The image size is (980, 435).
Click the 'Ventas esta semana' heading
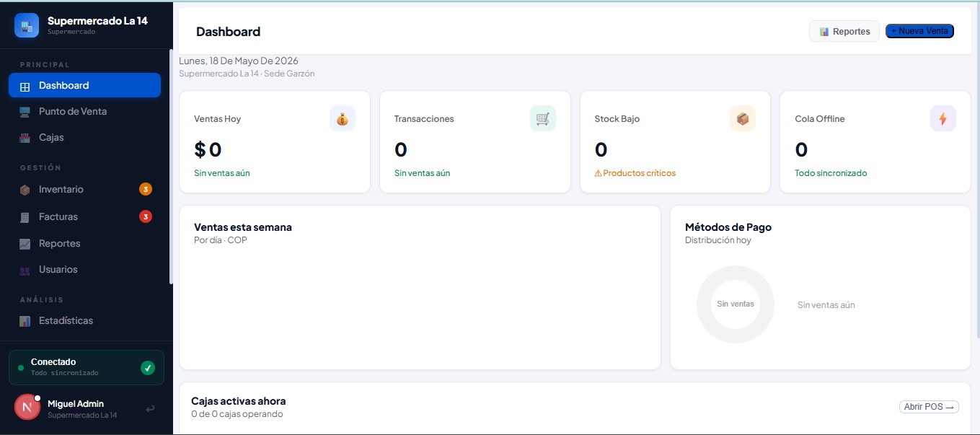click(243, 227)
